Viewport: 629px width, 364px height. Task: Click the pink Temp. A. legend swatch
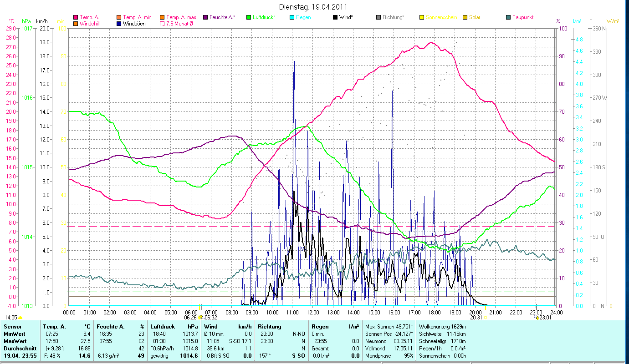click(x=76, y=18)
